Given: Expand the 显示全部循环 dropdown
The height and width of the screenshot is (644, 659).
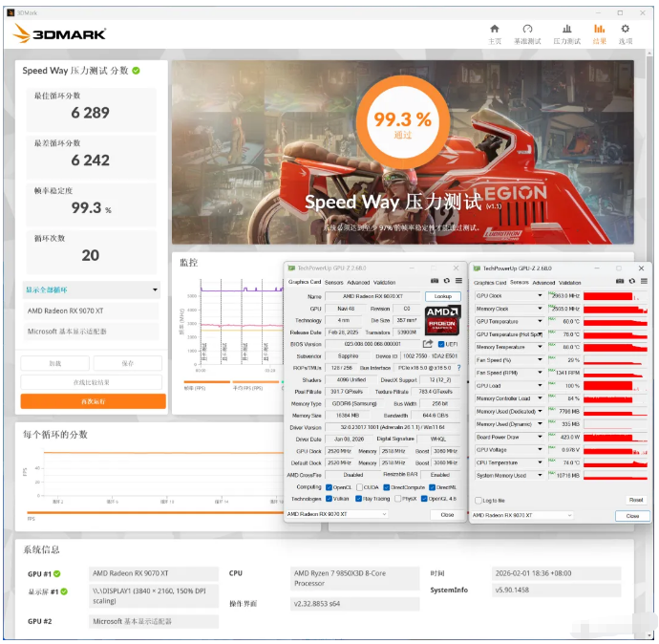Looking at the screenshot, I should tap(155, 290).
